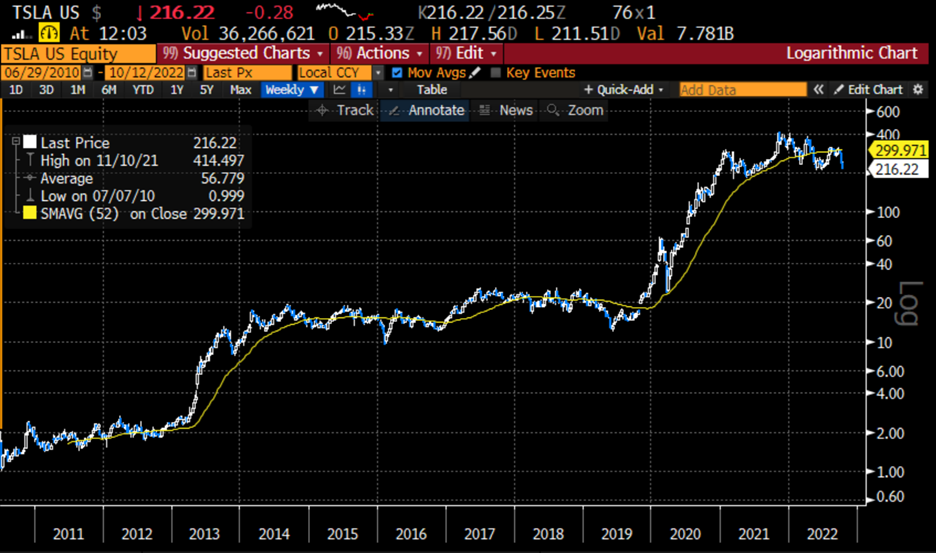
Task: Enable the Key Events checkbox
Action: [495, 73]
